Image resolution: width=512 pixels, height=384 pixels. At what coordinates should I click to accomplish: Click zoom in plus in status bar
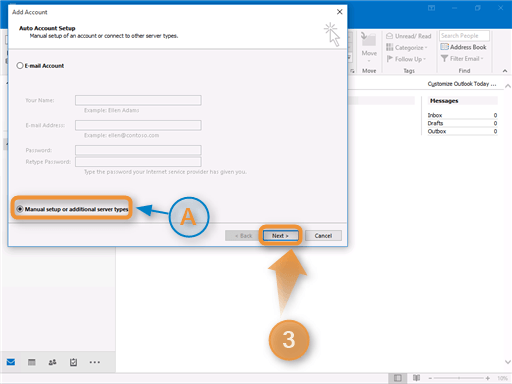[x=488, y=378]
